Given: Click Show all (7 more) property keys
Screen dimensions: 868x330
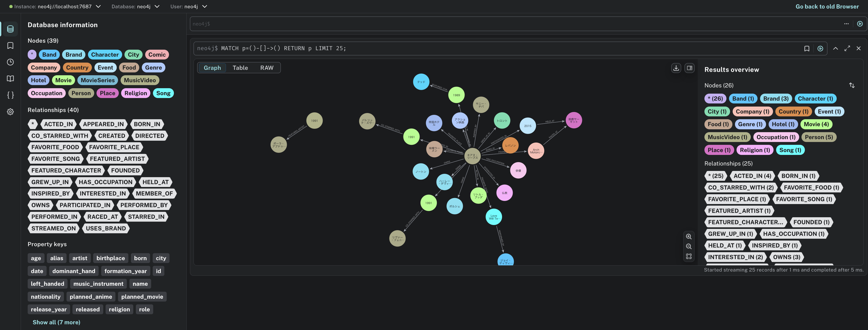Looking at the screenshot, I should [x=56, y=322].
